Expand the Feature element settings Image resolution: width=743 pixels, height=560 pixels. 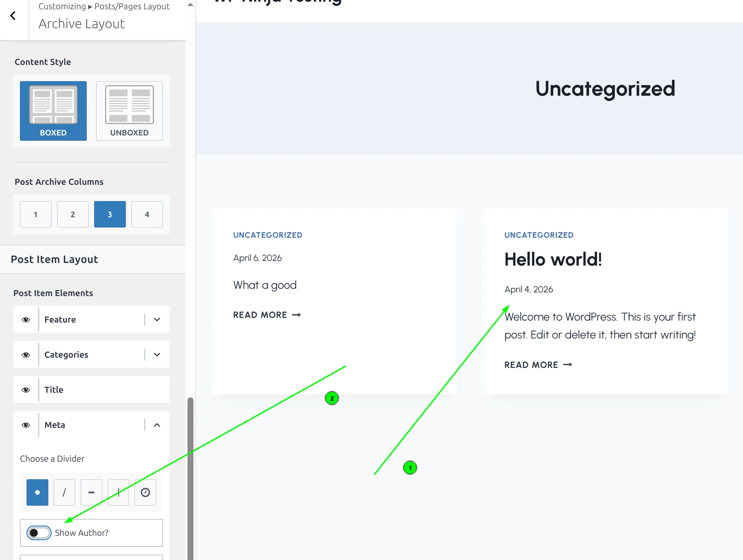click(157, 320)
